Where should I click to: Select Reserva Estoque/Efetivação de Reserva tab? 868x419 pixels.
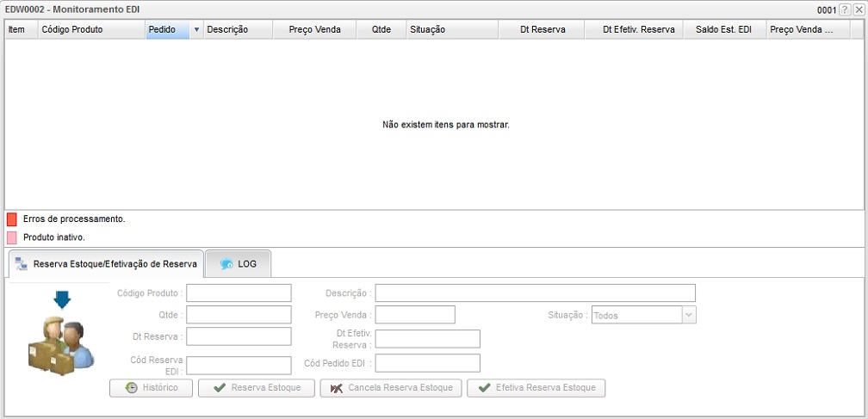pos(106,264)
